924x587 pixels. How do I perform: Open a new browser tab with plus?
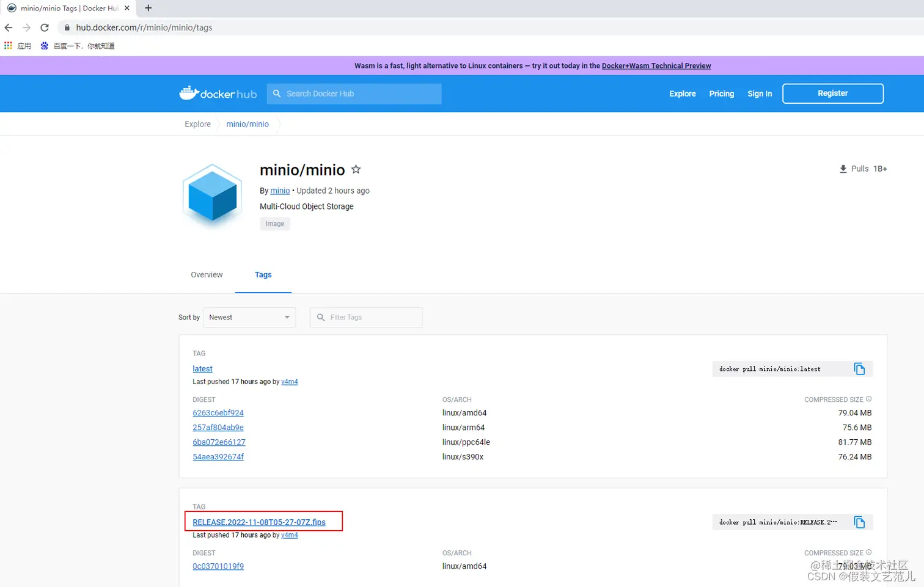click(x=148, y=8)
